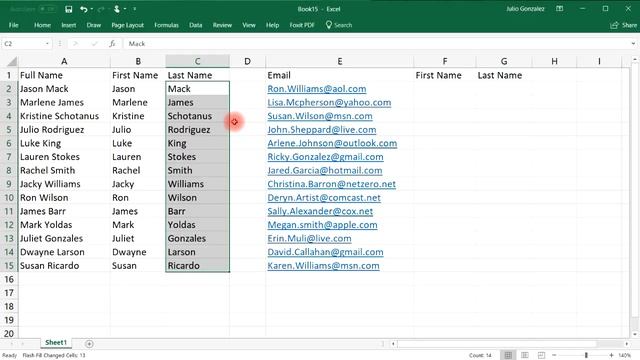The width and height of the screenshot is (640, 360).
Task: Select the Last Name header in column G
Action: [504, 75]
